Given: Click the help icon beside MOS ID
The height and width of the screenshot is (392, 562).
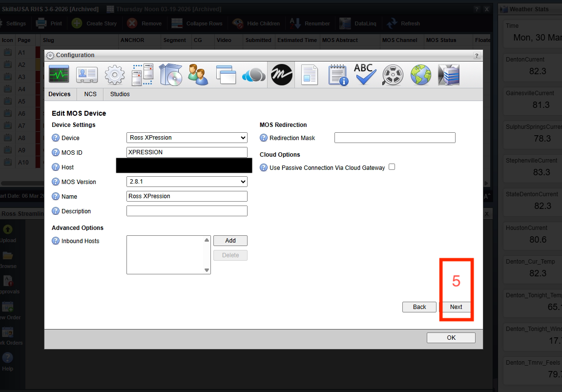Looking at the screenshot, I should pyautogui.click(x=56, y=153).
